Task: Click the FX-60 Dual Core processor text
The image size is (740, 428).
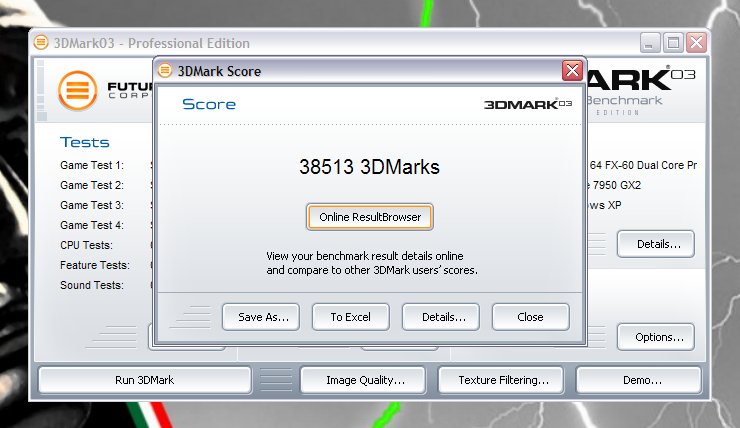Action: (643, 165)
